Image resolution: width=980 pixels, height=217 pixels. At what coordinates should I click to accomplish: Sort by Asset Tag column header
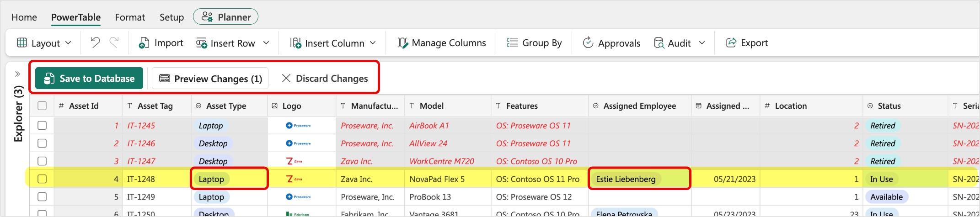[x=157, y=106]
